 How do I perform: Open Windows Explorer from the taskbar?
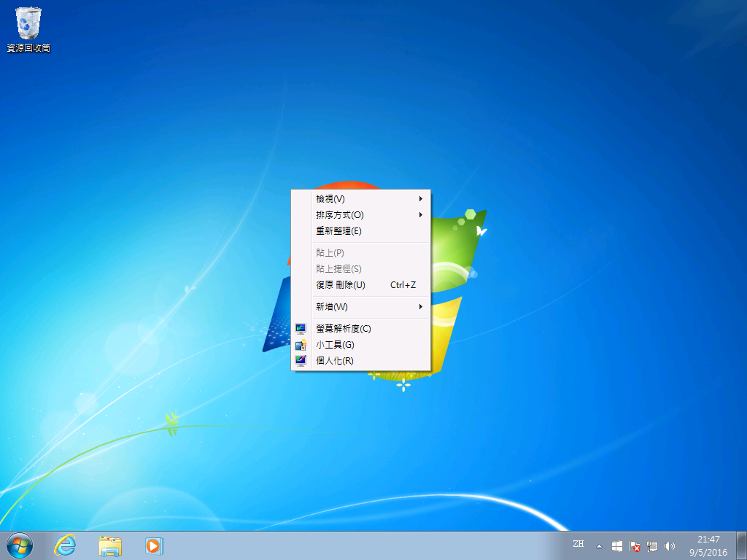click(109, 545)
